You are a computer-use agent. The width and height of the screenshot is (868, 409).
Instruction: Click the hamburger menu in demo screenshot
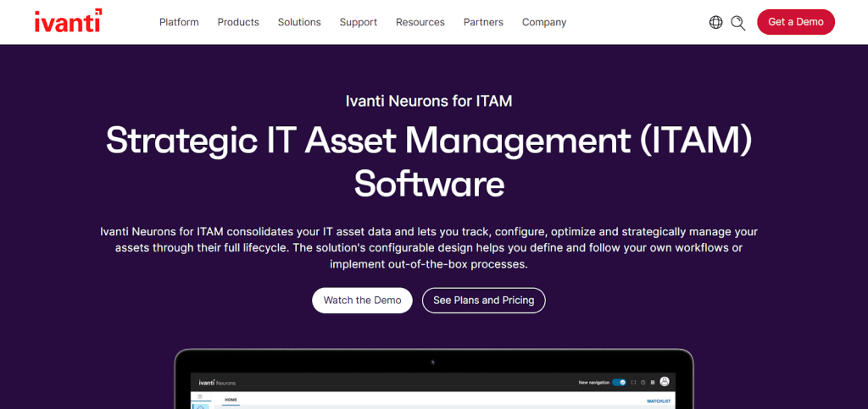pos(200,396)
